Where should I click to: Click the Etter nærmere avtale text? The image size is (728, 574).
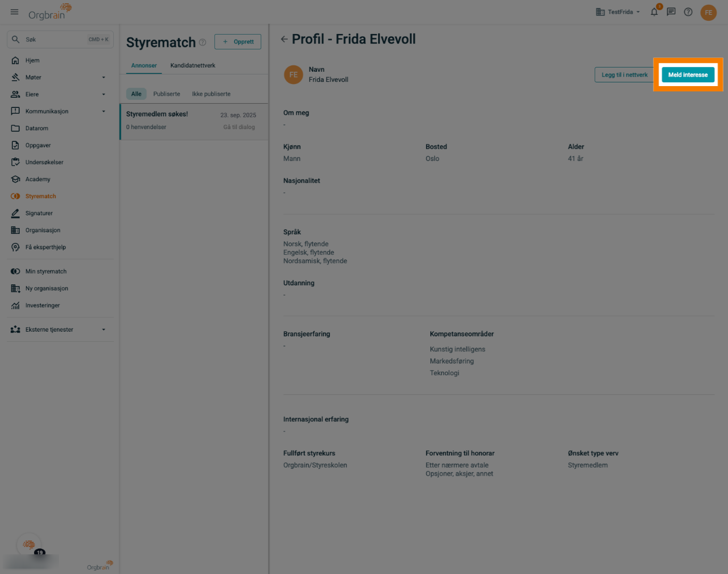pyautogui.click(x=457, y=466)
